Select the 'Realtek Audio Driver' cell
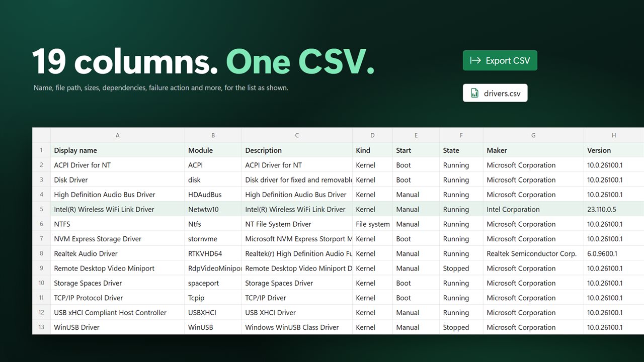This screenshot has width=644, height=362. click(x=118, y=253)
